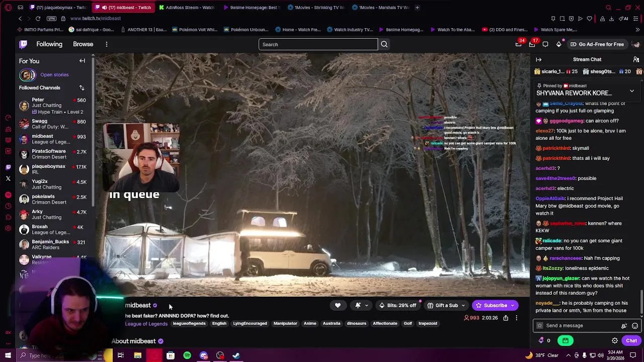Grab the chat scrollbar
Viewport: 644px width, 362px height.
click(641, 302)
